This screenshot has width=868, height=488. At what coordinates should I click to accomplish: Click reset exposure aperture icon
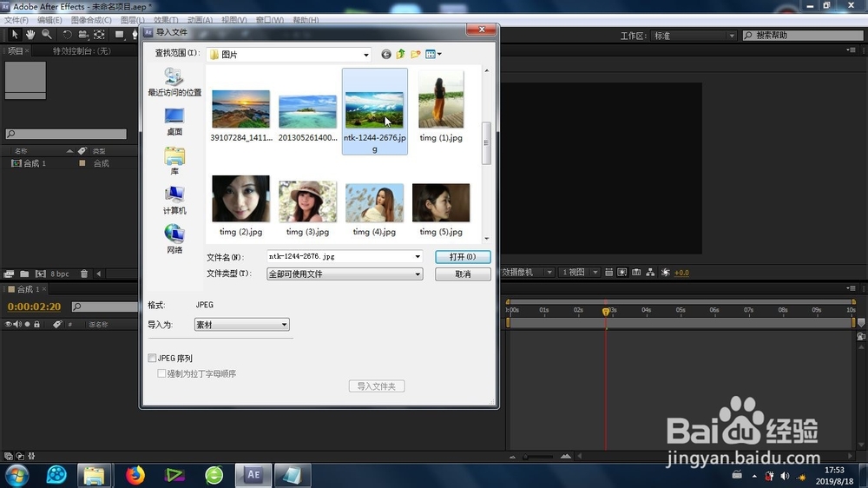(x=666, y=273)
